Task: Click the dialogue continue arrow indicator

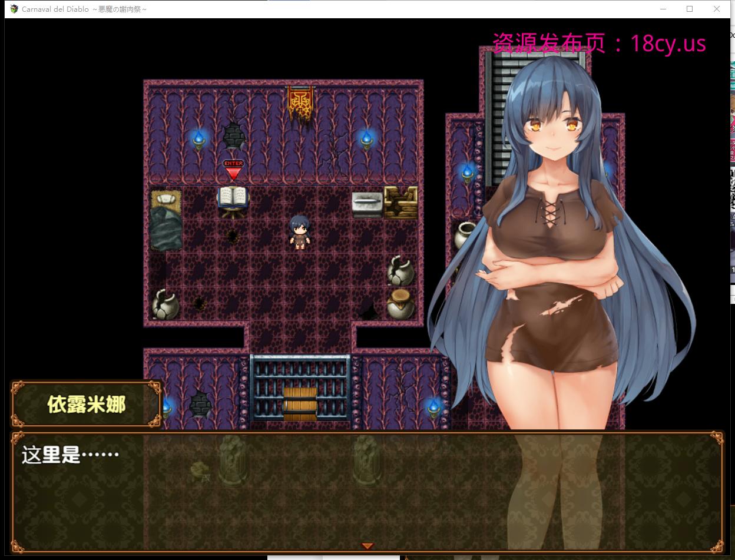Action: 367,546
